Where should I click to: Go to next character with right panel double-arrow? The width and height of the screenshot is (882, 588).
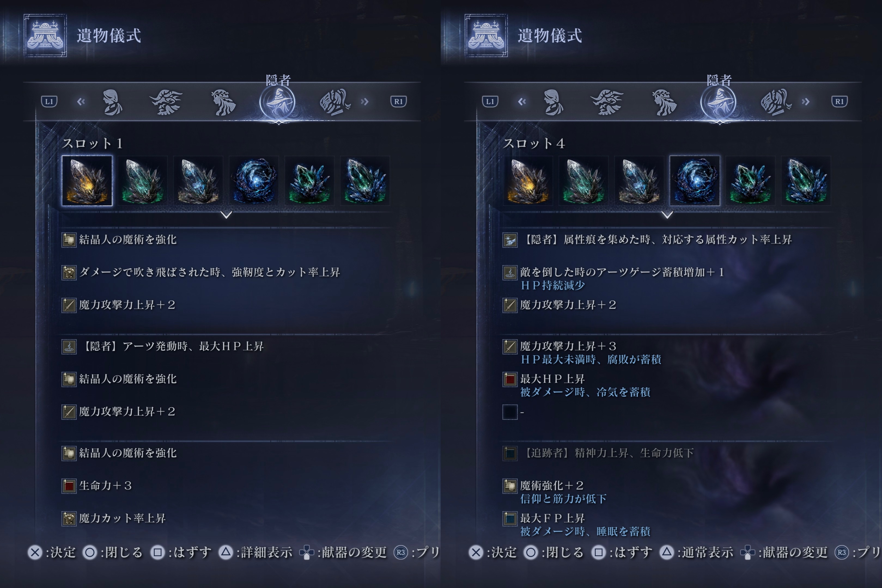point(805,101)
